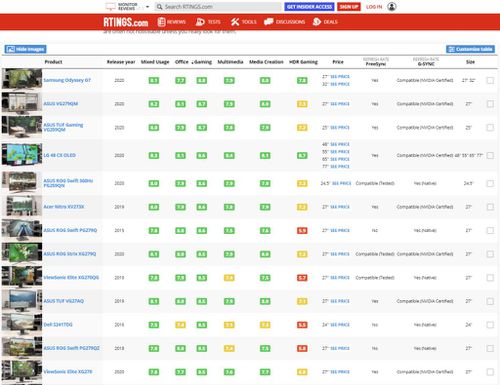Click the yellow HDR Gaming score for ASUS VG279QM
500x385 pixels.
(302, 104)
